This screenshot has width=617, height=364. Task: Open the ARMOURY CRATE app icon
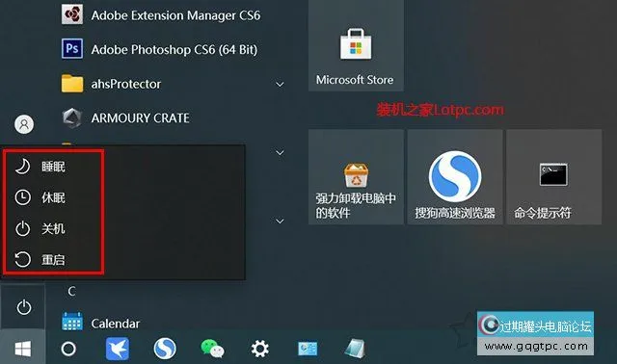72,117
